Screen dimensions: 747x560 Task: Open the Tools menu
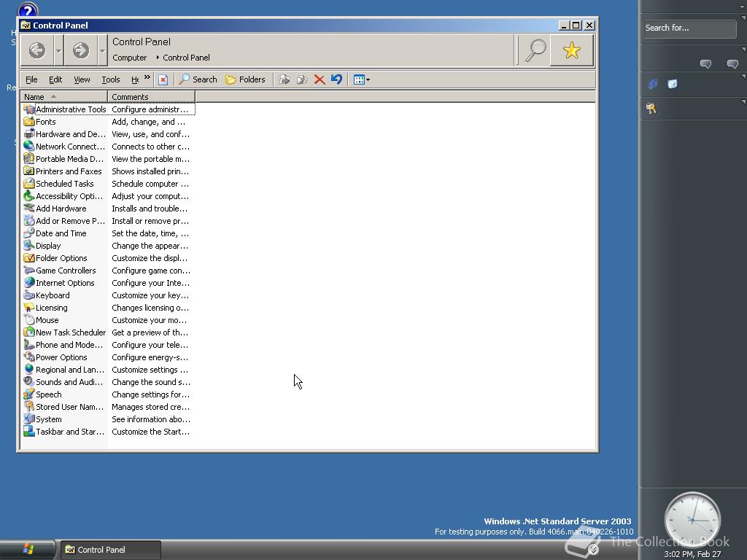[x=111, y=79]
